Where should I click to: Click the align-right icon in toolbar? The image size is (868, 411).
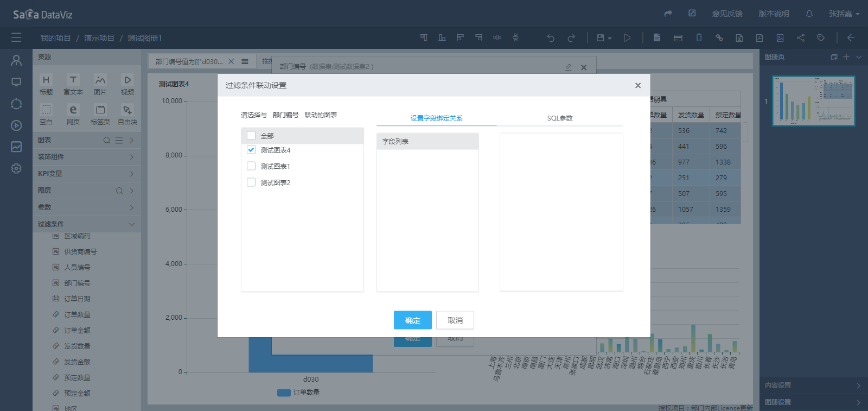click(x=478, y=37)
